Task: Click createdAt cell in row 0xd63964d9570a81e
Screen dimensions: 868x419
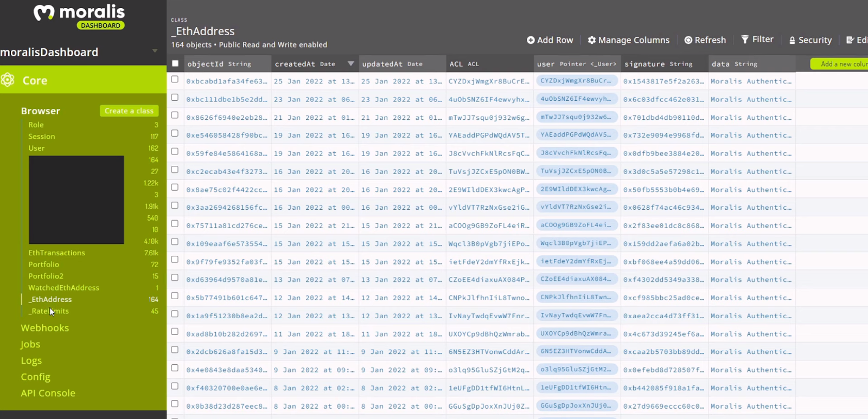Action: pos(315,280)
